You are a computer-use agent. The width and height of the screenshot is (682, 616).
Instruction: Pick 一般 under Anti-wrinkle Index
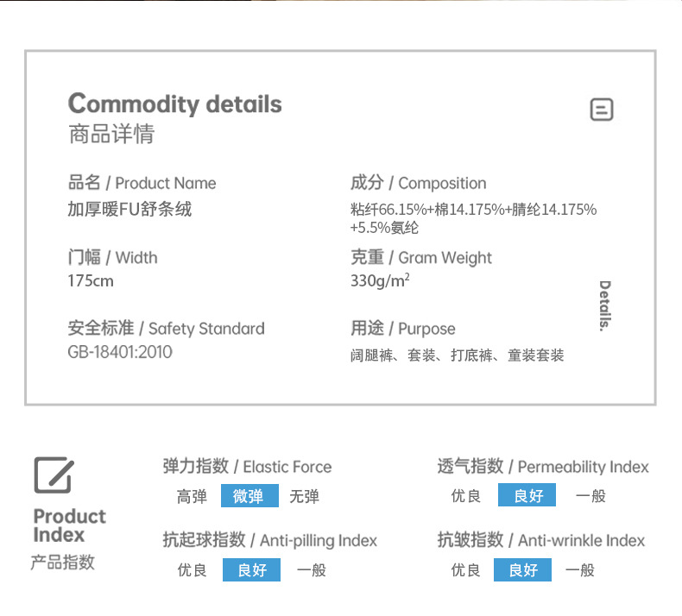point(580,570)
